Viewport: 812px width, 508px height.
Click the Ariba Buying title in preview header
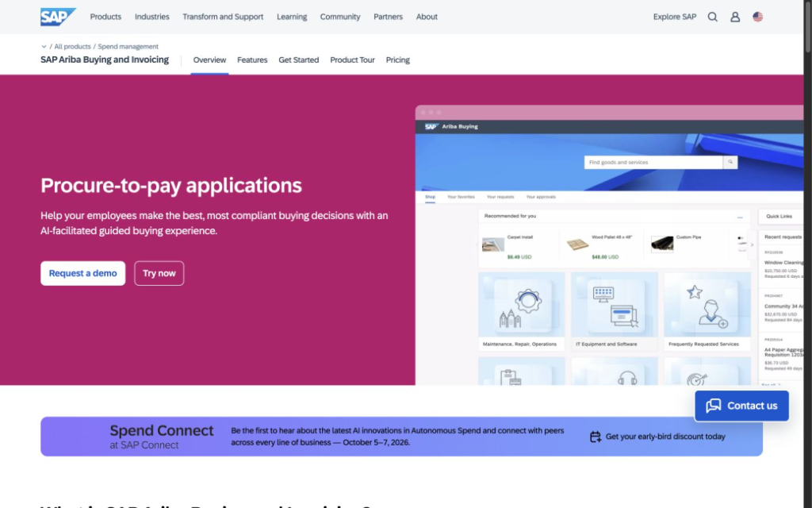[x=460, y=126]
